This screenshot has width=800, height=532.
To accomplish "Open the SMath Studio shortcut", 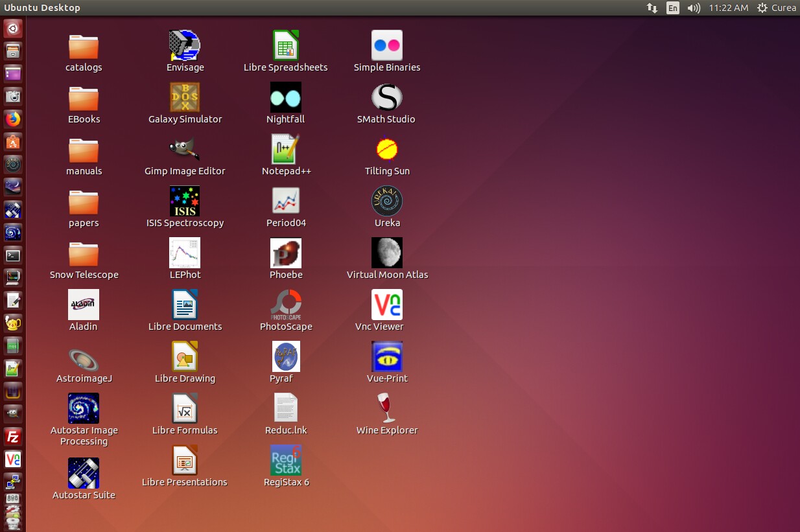I will click(x=387, y=97).
